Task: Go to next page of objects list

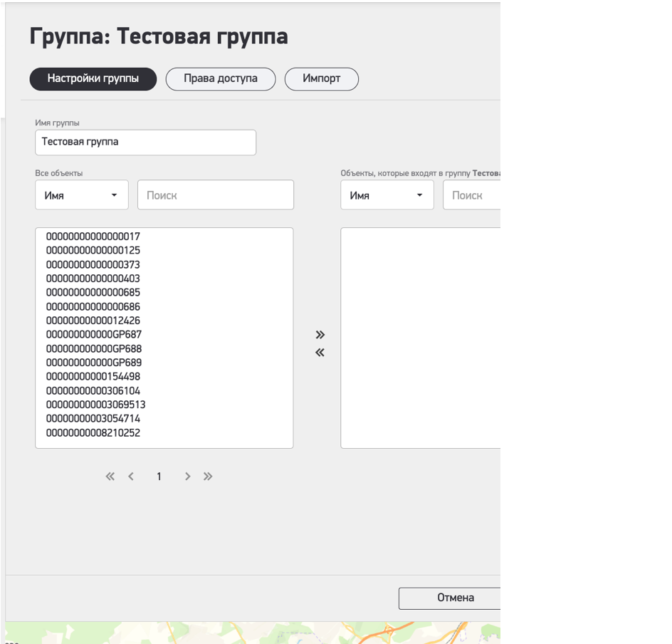Action: [x=187, y=477]
